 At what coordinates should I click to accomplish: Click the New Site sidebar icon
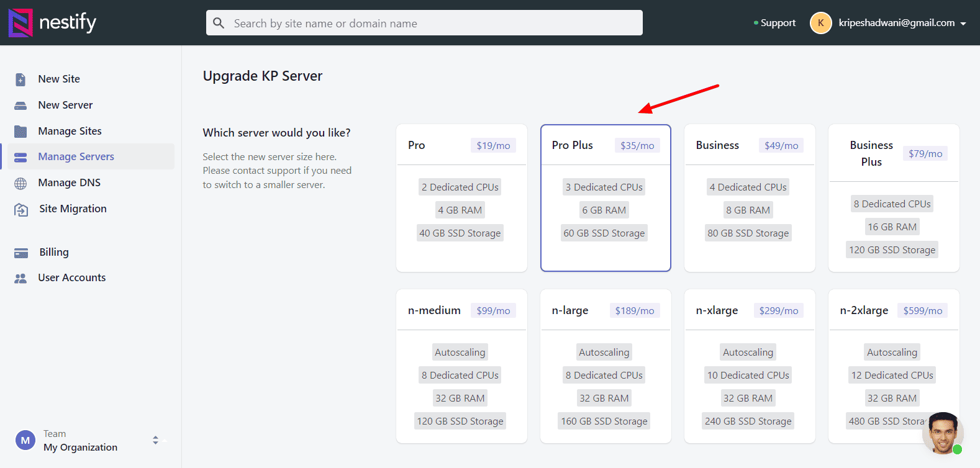click(20, 79)
